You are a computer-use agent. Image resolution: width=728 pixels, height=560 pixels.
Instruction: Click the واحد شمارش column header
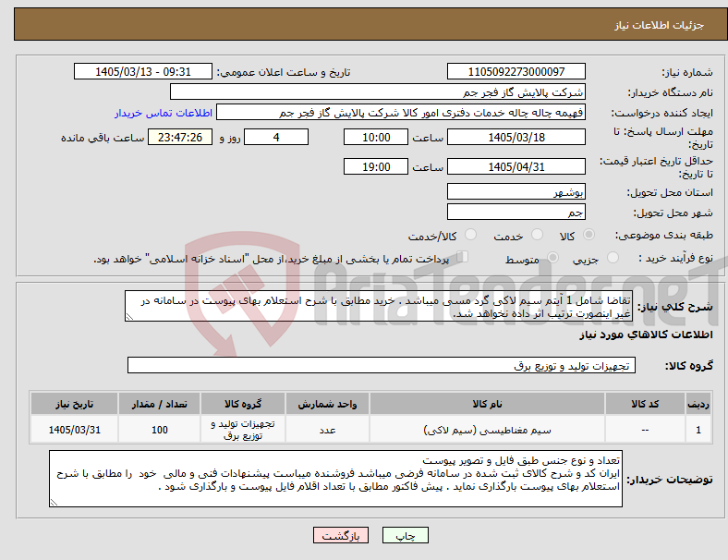[327, 404]
